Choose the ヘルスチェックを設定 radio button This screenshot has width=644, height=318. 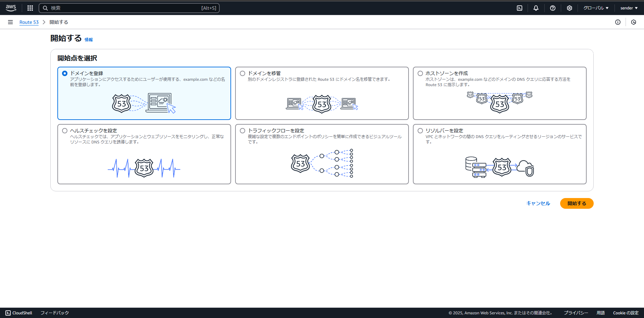tap(64, 131)
